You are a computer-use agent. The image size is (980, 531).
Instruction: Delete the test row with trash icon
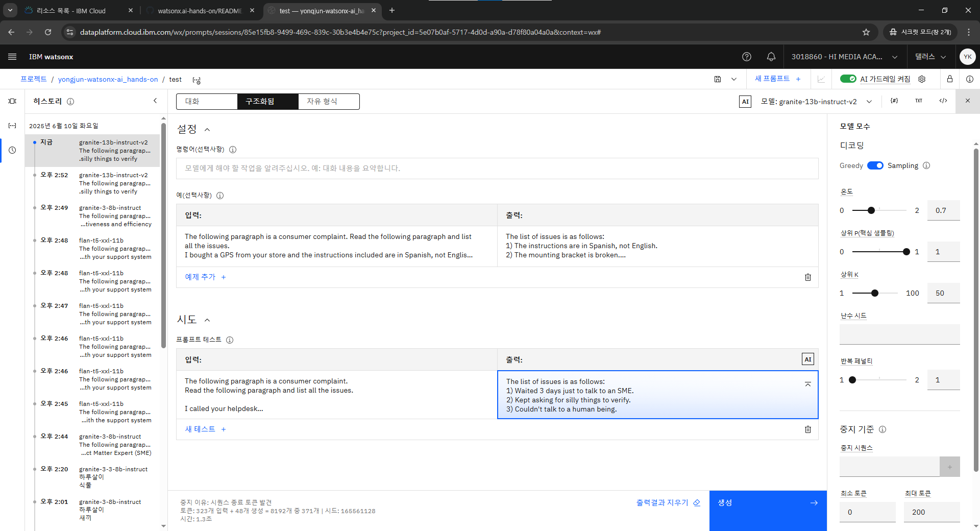coord(808,429)
